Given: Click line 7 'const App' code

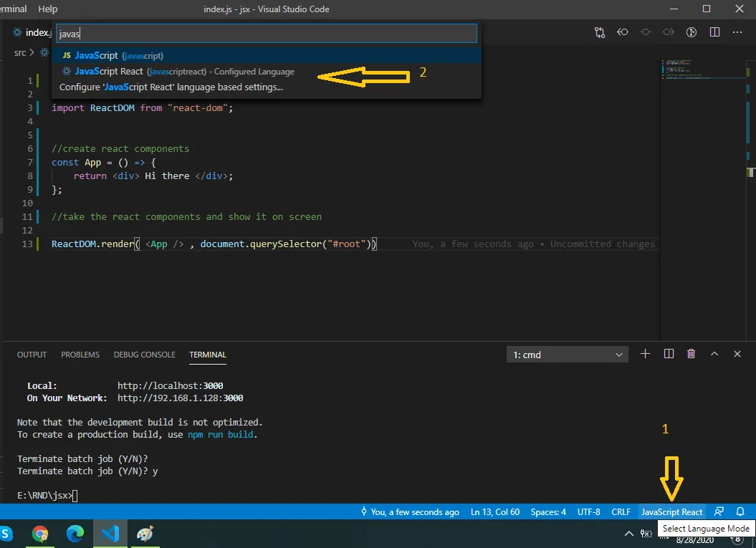Looking at the screenshot, I should pyautogui.click(x=104, y=163).
